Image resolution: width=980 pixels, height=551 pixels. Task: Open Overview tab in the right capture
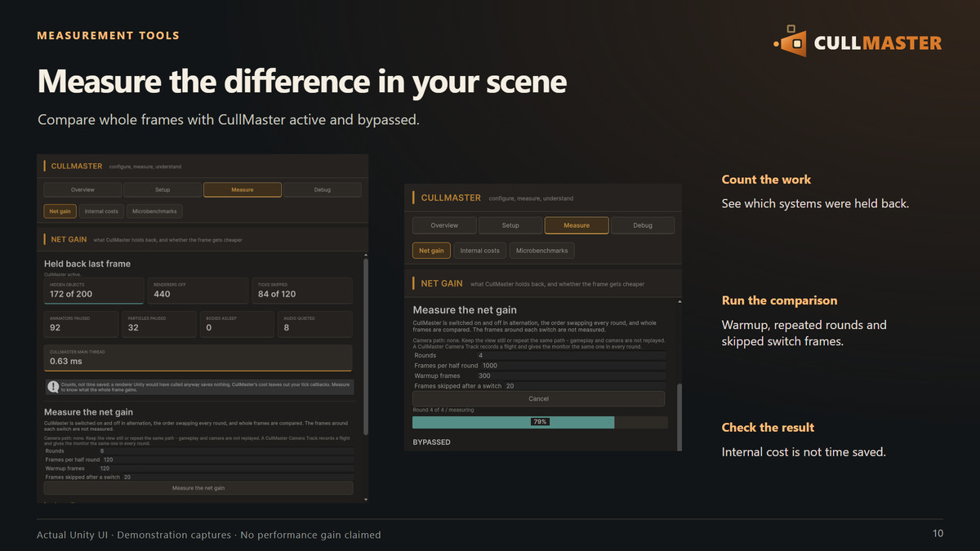(444, 225)
